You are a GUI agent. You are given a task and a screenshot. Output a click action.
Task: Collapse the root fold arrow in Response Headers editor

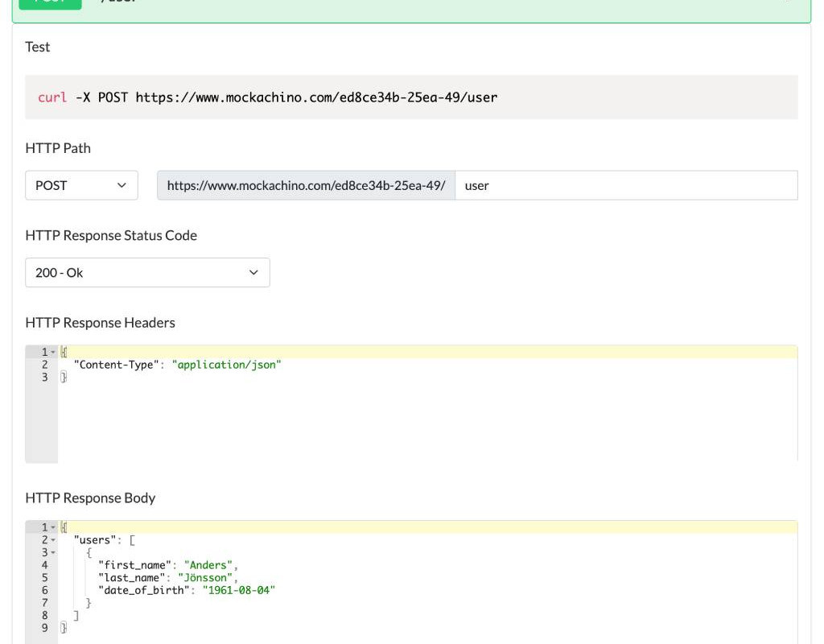coord(53,353)
